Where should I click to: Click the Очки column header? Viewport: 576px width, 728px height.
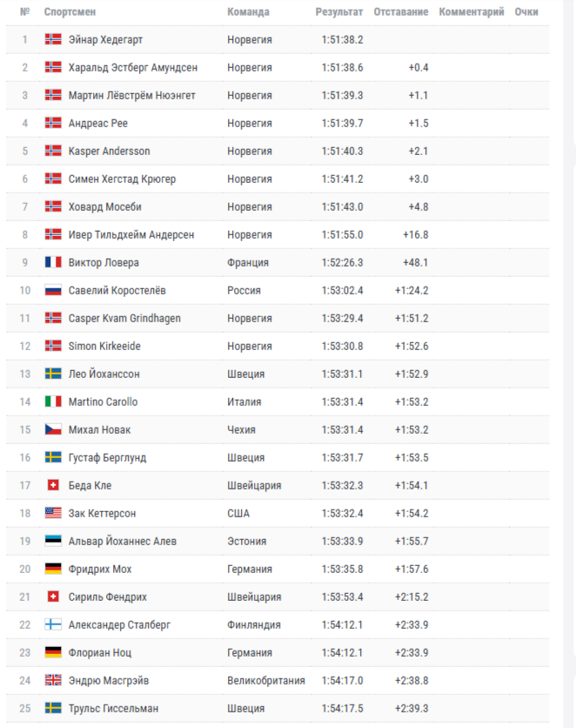526,12
